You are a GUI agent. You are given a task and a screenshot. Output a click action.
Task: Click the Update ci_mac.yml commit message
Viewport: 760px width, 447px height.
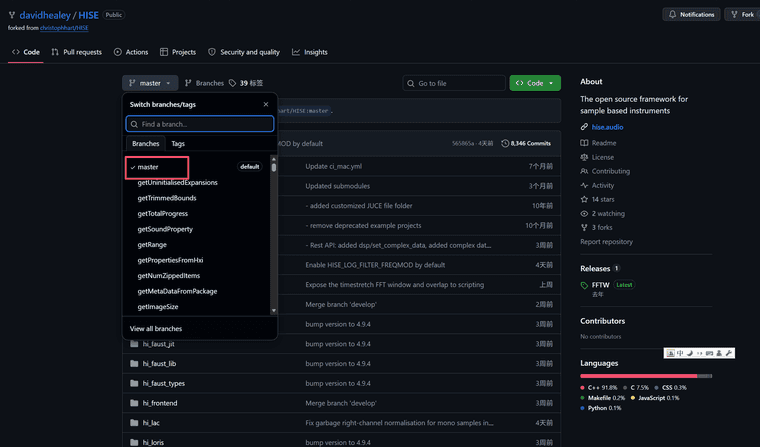[333, 166]
